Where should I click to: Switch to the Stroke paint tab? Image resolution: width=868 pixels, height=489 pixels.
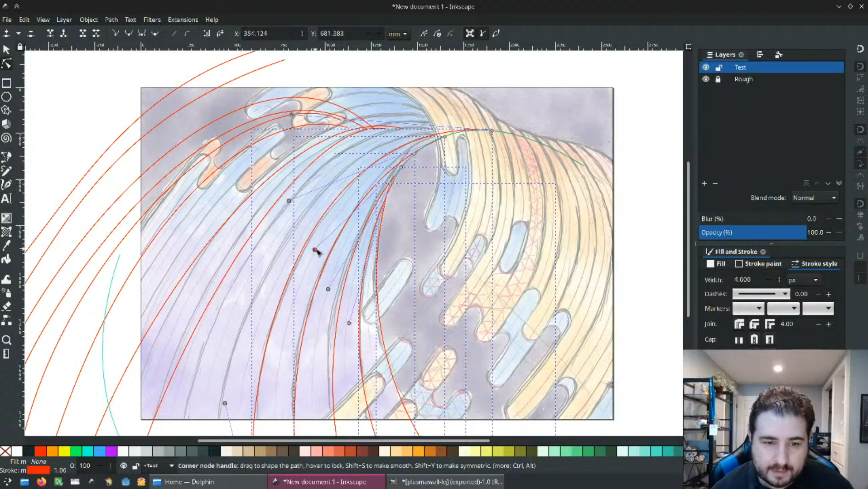point(758,264)
